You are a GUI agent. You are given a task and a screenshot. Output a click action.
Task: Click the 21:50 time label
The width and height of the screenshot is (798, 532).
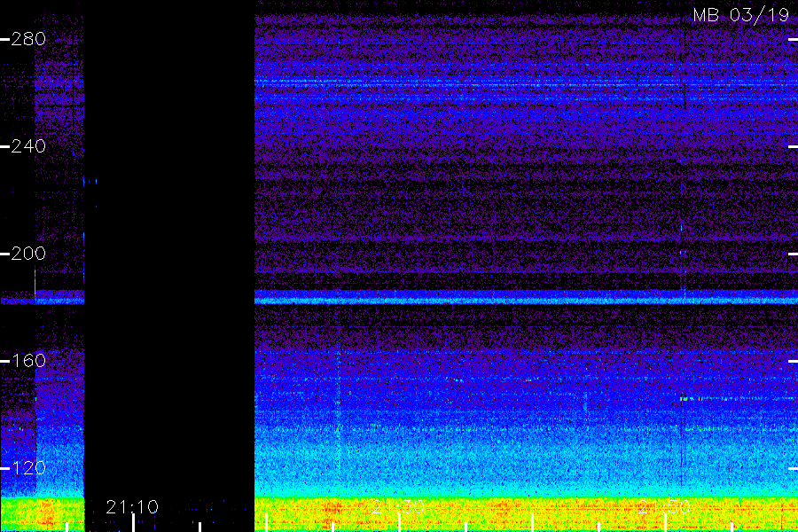coord(664,507)
